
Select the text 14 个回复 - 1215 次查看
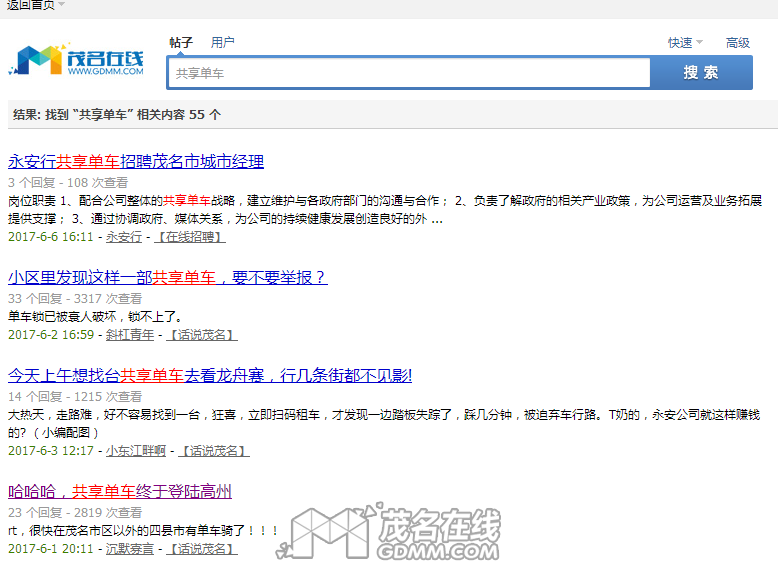[x=75, y=397]
